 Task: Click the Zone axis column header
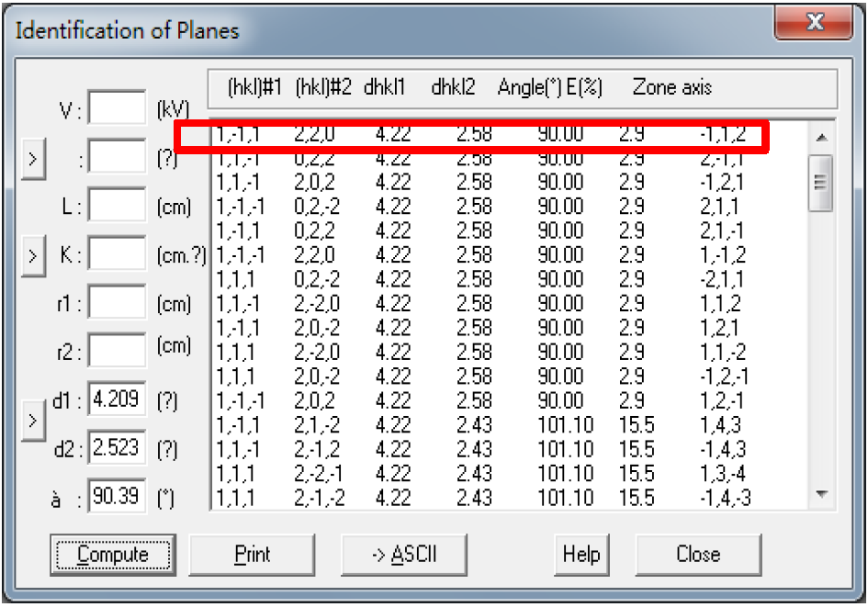[x=672, y=87]
